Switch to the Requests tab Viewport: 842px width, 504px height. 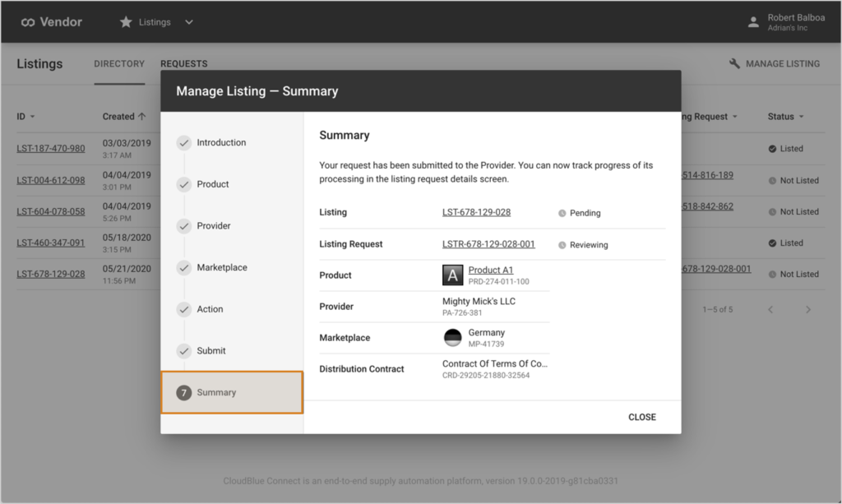click(183, 63)
